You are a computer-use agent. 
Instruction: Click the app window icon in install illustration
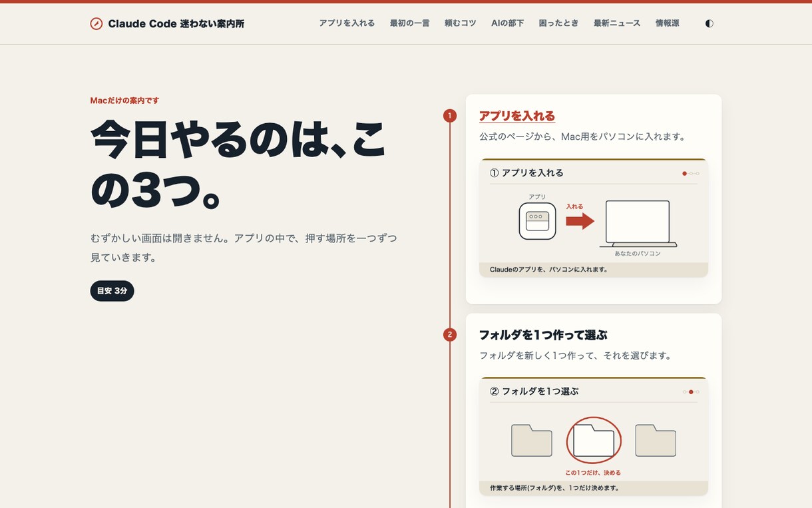(537, 221)
